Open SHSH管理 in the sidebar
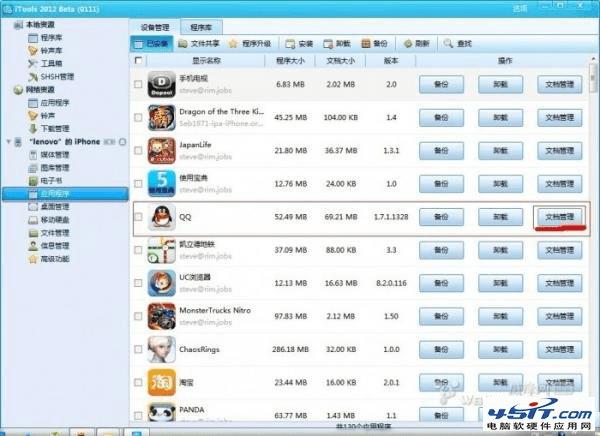The image size is (600, 436). 51,77
